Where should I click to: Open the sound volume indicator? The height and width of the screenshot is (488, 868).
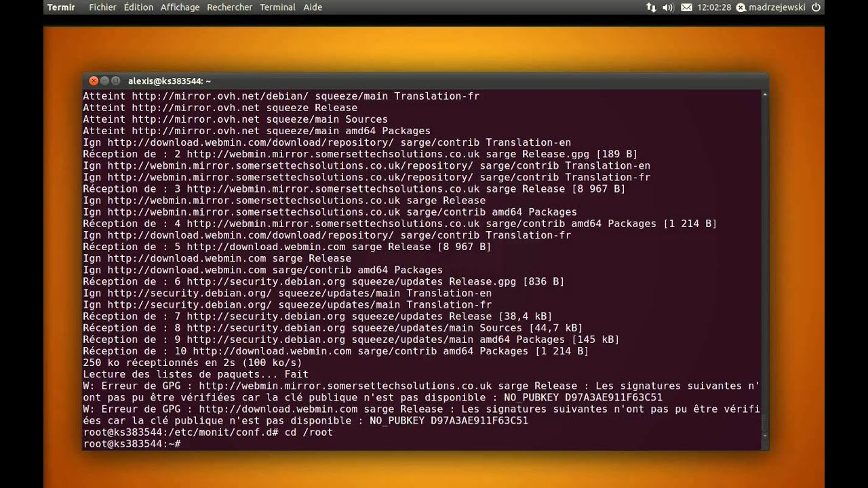point(667,7)
